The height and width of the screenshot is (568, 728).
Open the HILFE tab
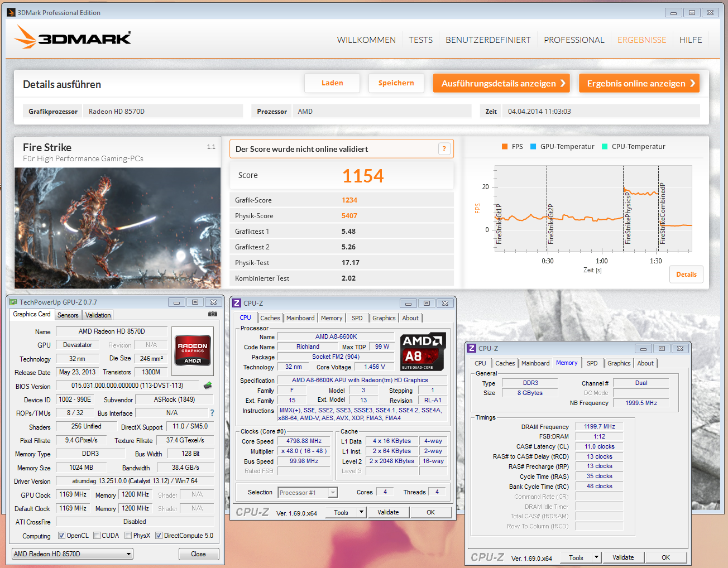point(691,40)
